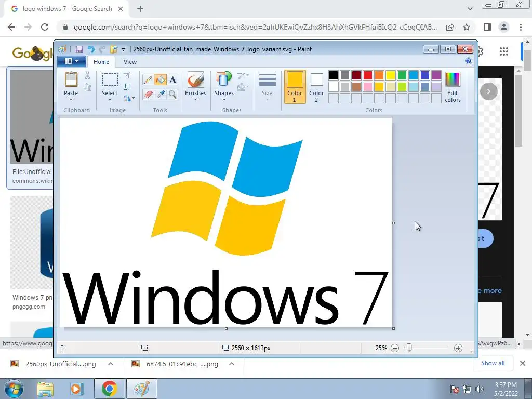532x399 pixels.
Task: Open the Chrome tab search chevron
Action: click(x=470, y=9)
